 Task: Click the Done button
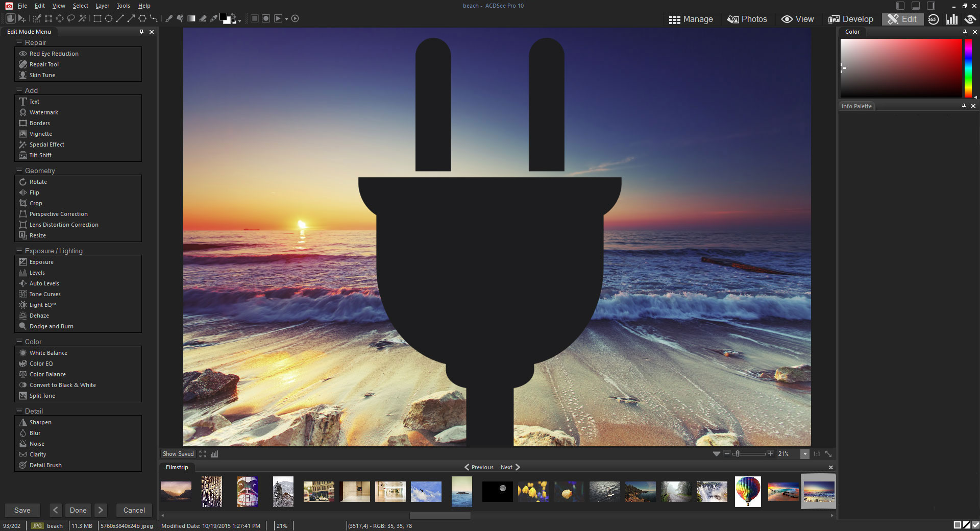(x=78, y=510)
